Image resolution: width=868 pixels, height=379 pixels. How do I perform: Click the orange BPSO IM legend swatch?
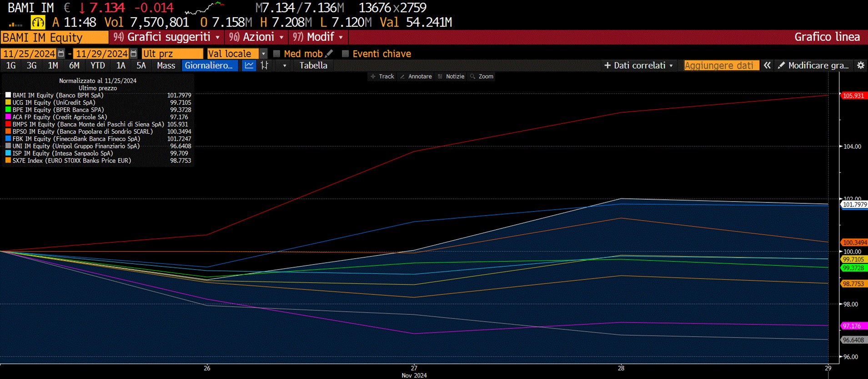[x=8, y=131]
